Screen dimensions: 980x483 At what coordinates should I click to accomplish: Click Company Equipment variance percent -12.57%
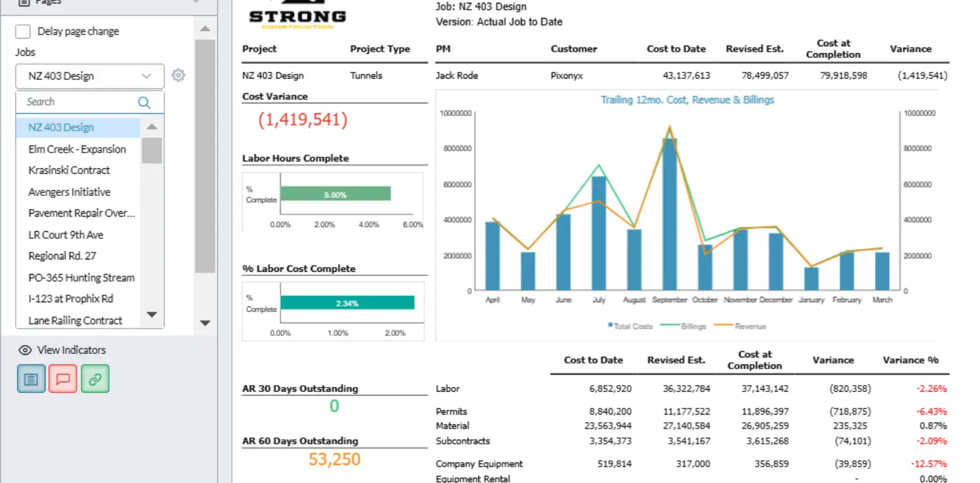930,464
